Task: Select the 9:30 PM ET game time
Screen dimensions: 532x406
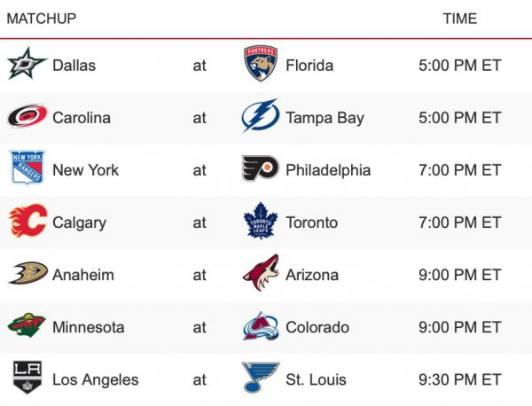Action: [459, 379]
